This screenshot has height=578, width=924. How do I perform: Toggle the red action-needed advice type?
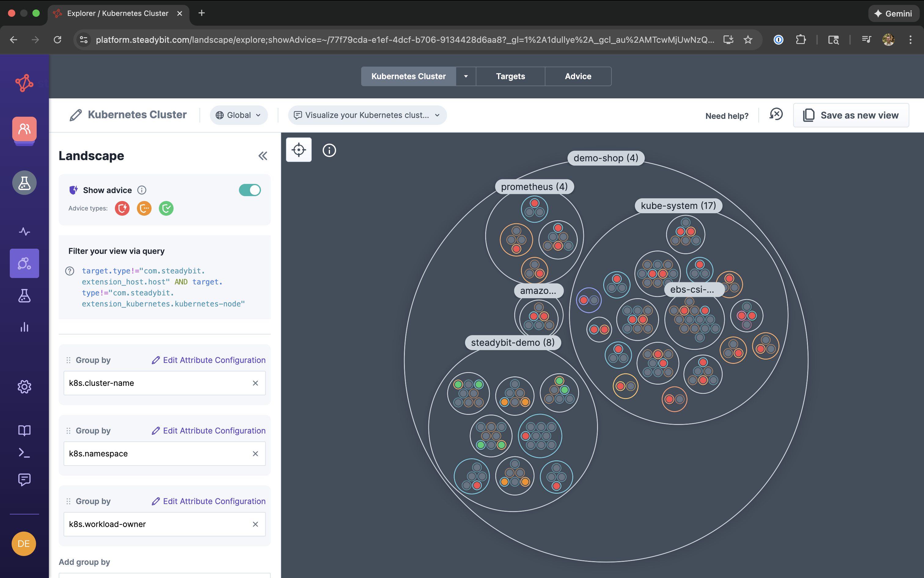[122, 208]
